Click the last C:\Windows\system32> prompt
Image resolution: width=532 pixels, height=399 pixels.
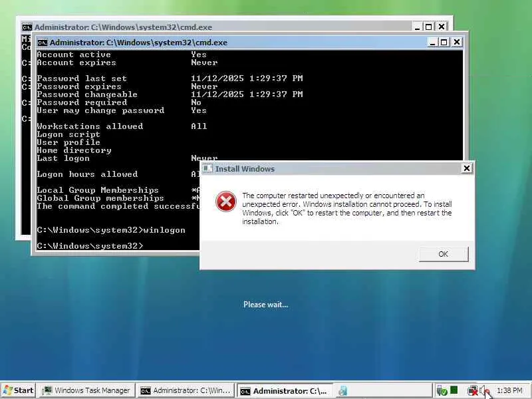90,246
